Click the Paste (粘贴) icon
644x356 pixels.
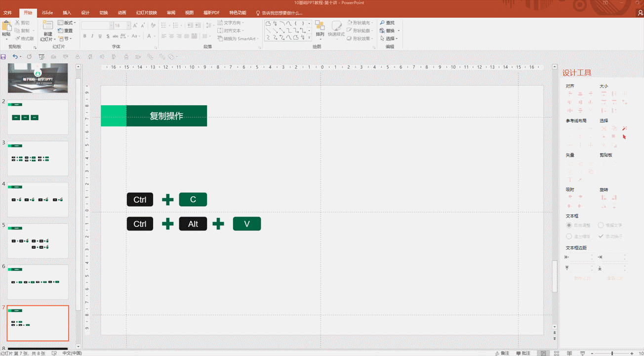[6, 26]
